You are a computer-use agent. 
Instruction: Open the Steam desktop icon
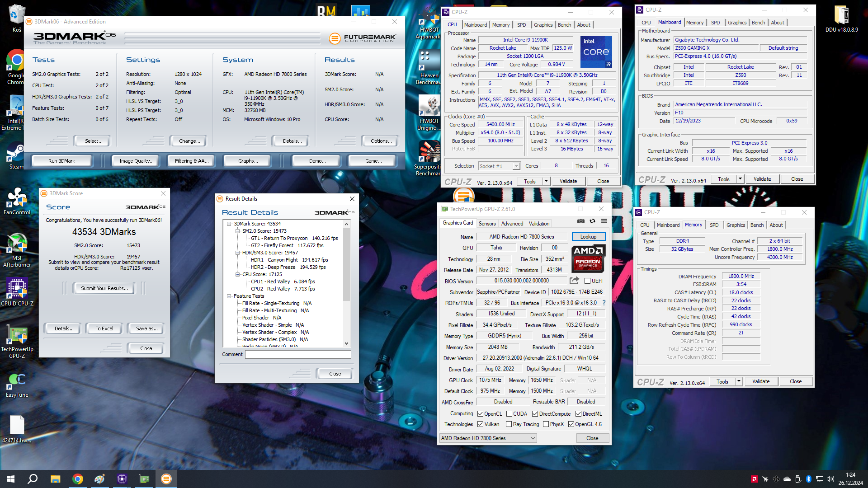[x=16, y=155]
